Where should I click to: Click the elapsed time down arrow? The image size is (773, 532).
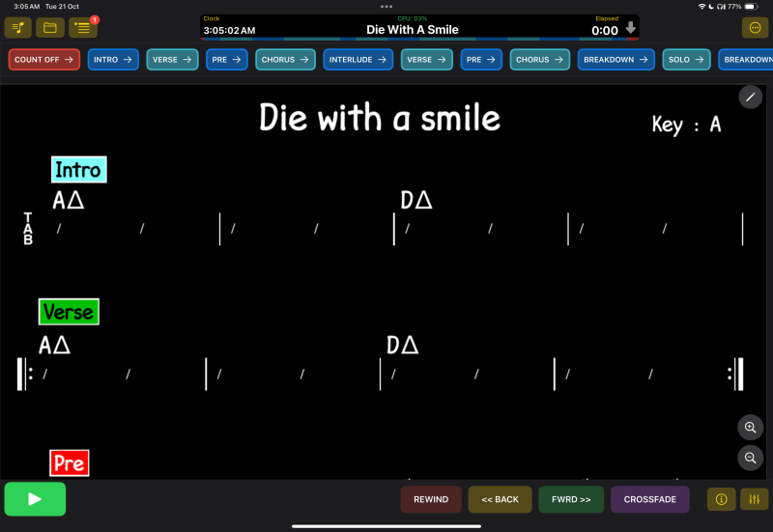pos(631,29)
